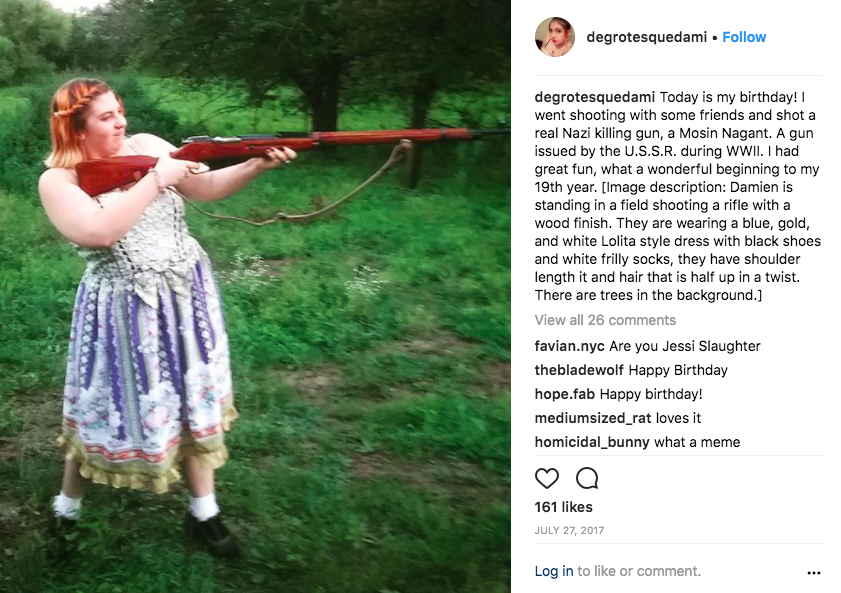841x593 pixels.
Task: Click the Log in link
Action: click(554, 572)
